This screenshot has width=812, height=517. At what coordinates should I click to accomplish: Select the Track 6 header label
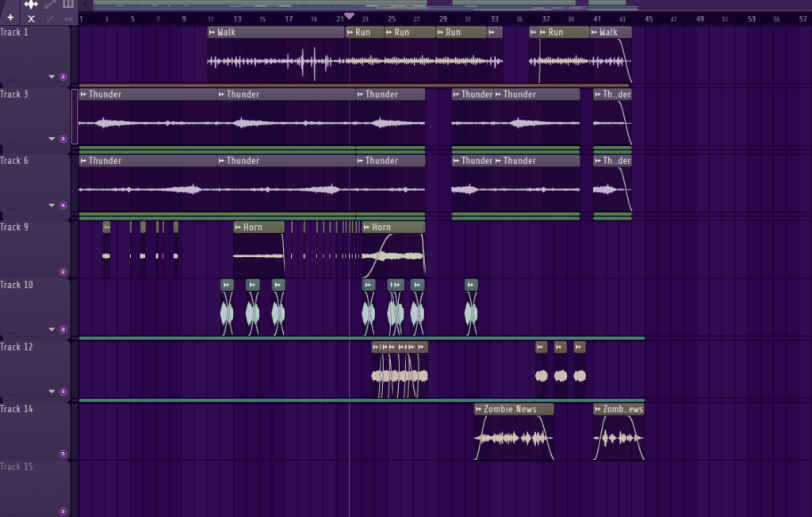coord(14,161)
